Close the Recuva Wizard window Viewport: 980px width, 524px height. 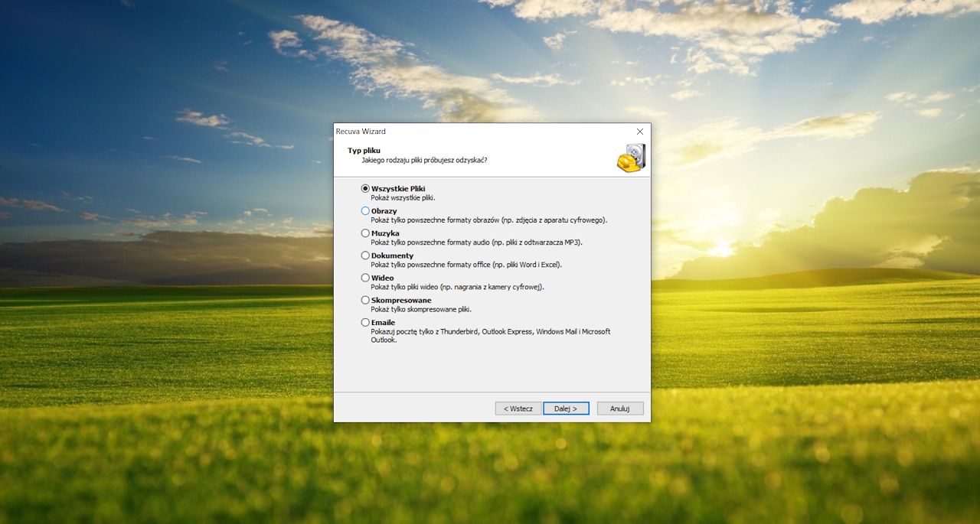pyautogui.click(x=640, y=132)
